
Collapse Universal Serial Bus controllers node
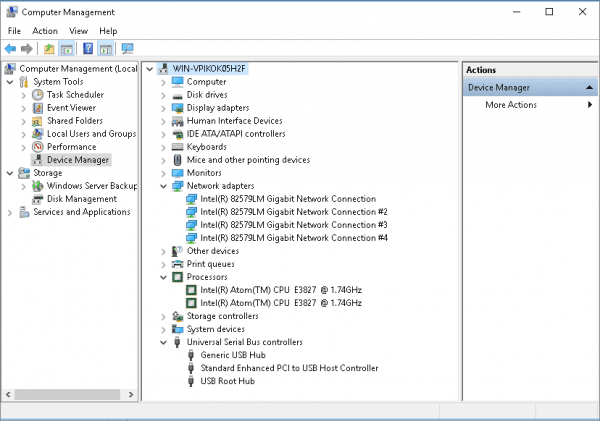(x=163, y=343)
